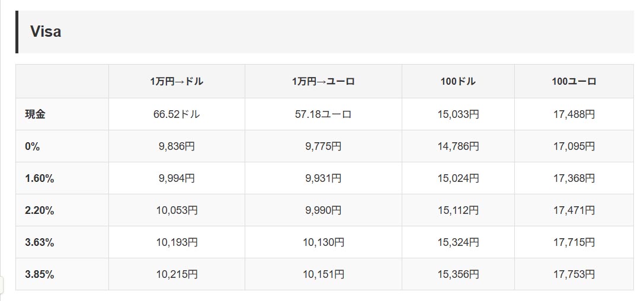The image size is (644, 301).
Task: Click the 17,753円 cell
Action: [x=573, y=274]
